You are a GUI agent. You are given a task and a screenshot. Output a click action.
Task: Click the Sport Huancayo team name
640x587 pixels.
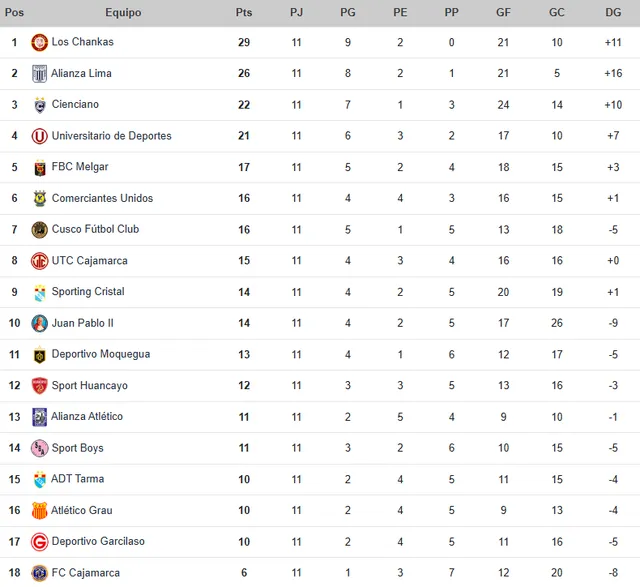point(90,386)
